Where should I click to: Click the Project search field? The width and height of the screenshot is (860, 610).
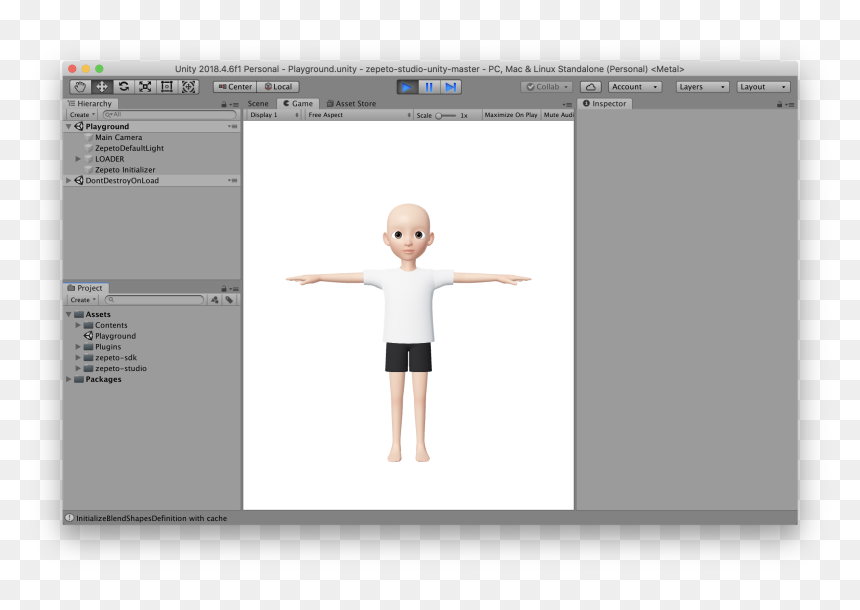155,300
